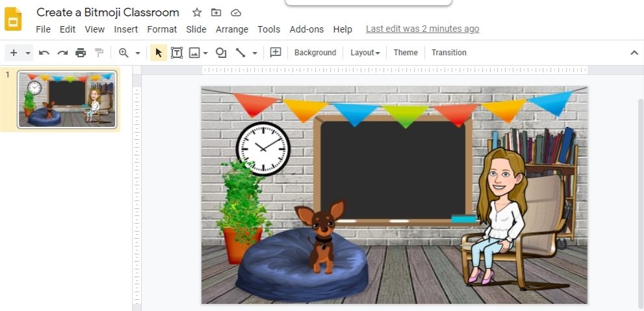Click the move to folder icon

pyautogui.click(x=216, y=12)
